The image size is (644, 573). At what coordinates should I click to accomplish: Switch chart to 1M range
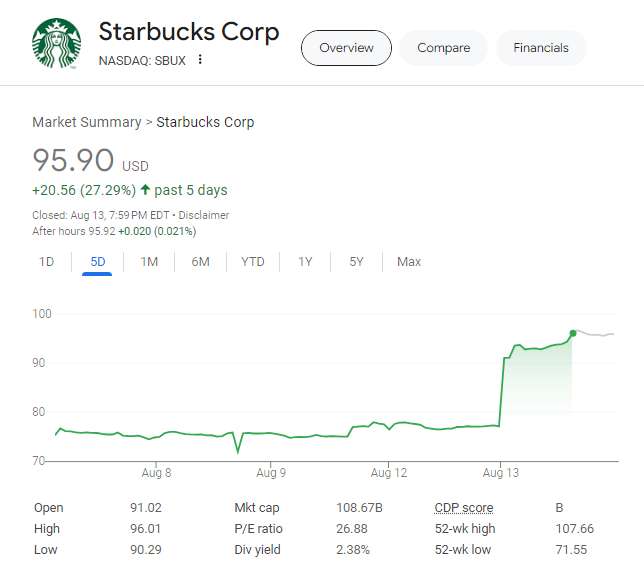149,262
